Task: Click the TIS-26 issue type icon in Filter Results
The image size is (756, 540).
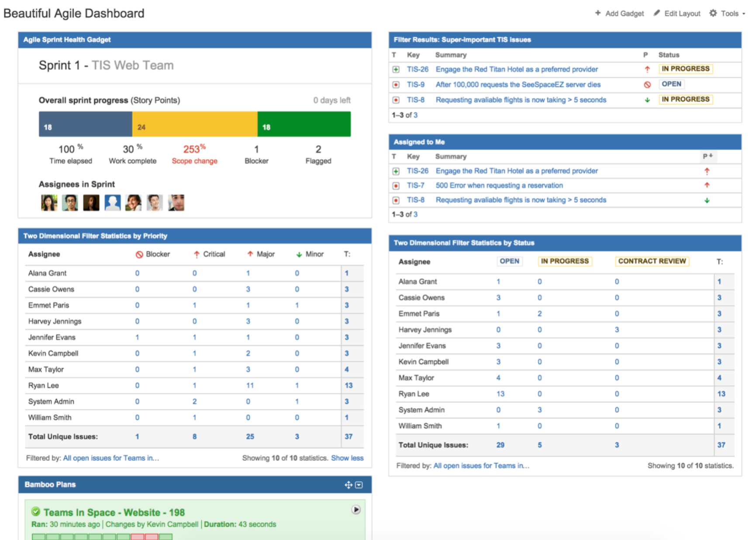Action: coord(396,69)
